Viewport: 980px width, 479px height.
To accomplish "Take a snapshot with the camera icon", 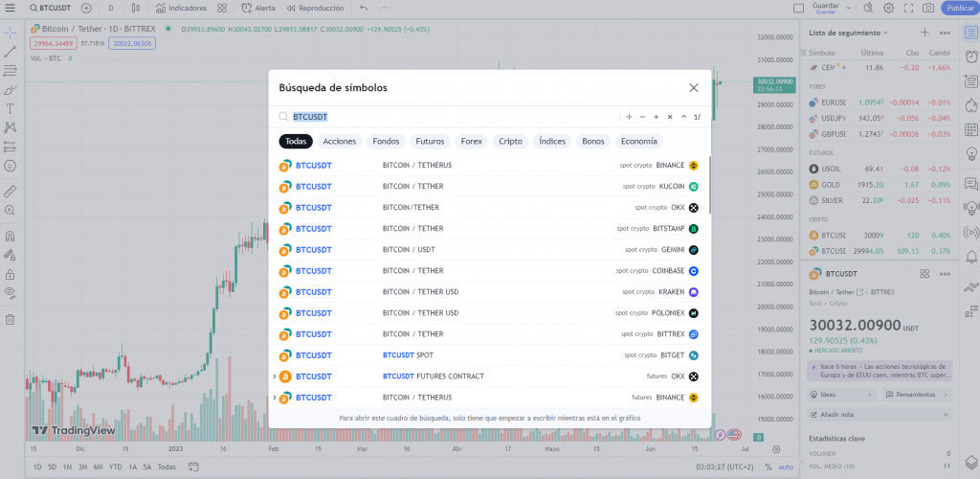I will pyautogui.click(x=928, y=8).
